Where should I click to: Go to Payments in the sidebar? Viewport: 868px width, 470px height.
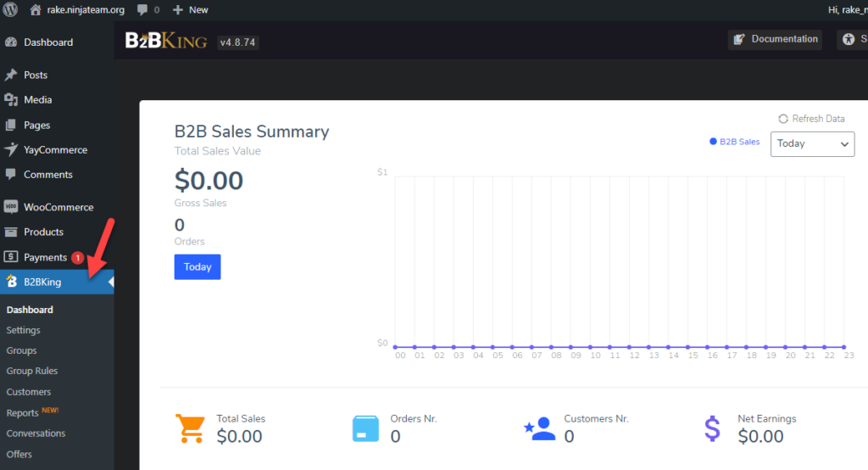(x=45, y=257)
